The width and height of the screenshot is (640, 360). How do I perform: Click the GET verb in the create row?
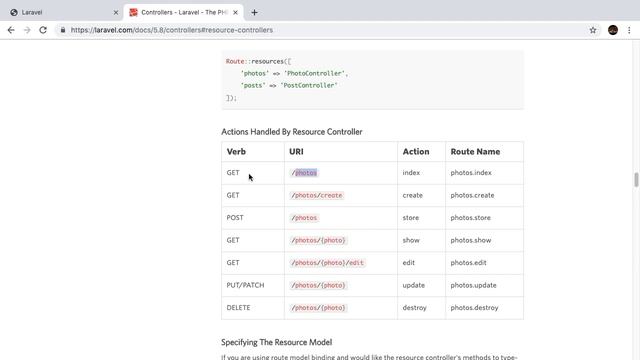233,196
